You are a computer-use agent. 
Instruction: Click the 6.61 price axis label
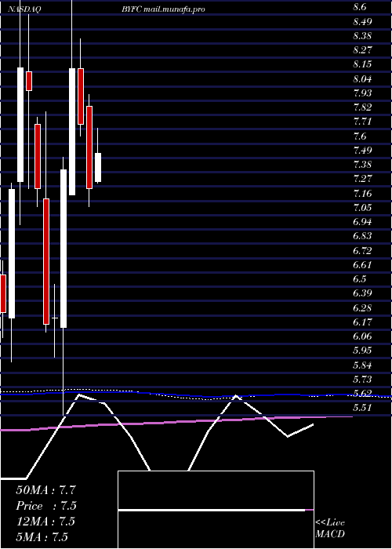click(362, 264)
